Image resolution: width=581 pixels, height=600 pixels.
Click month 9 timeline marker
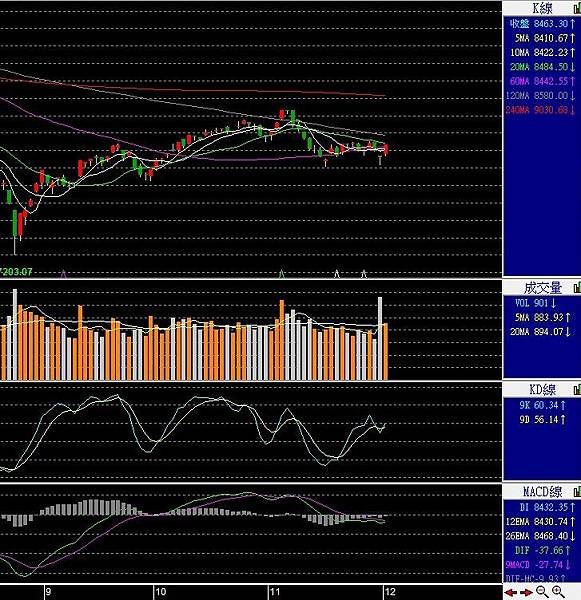point(48,592)
